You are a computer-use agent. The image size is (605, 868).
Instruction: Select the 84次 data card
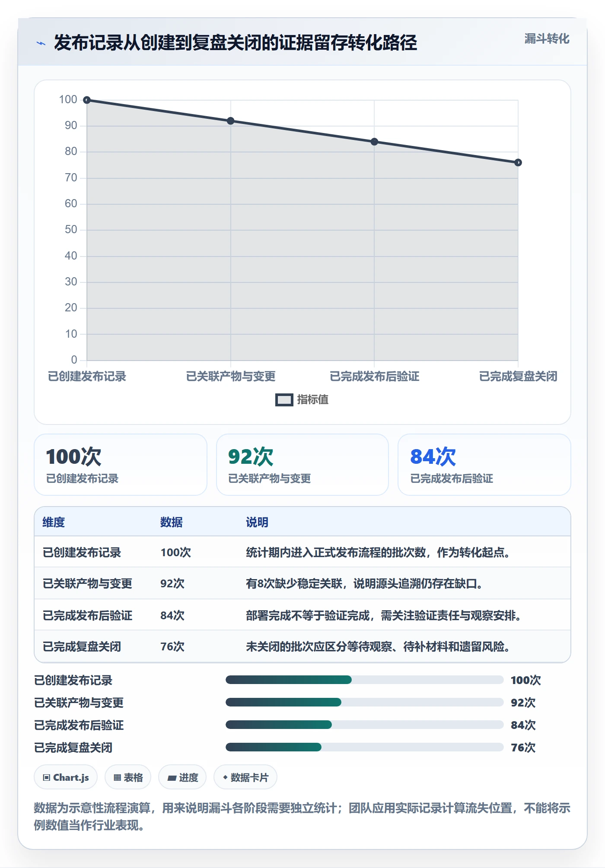tap(484, 465)
